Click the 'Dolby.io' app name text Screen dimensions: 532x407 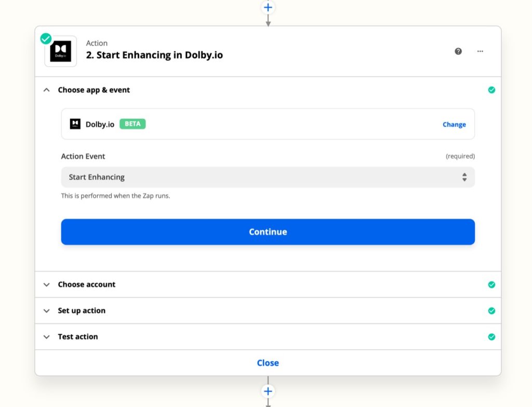coord(100,124)
